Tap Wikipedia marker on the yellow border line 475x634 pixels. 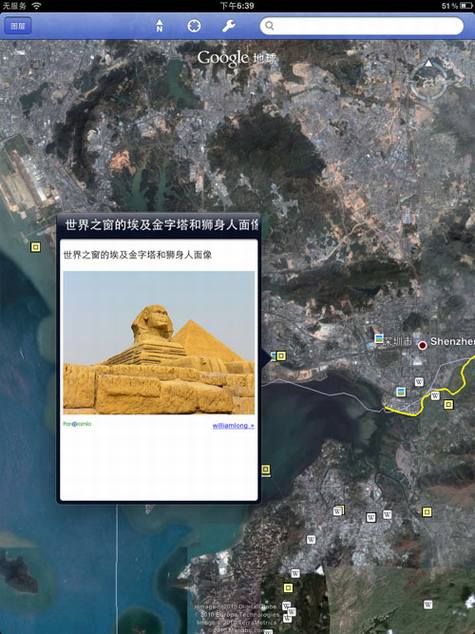[435, 395]
